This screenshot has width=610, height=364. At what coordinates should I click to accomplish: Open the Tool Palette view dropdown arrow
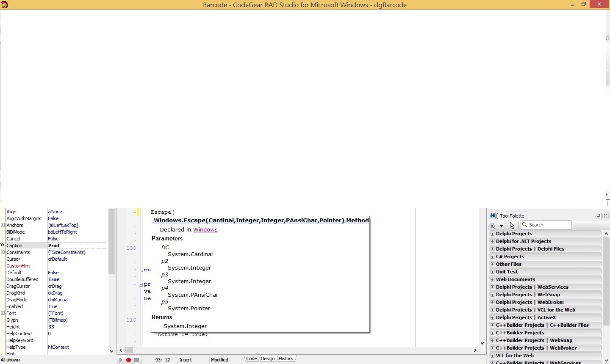coord(501,226)
